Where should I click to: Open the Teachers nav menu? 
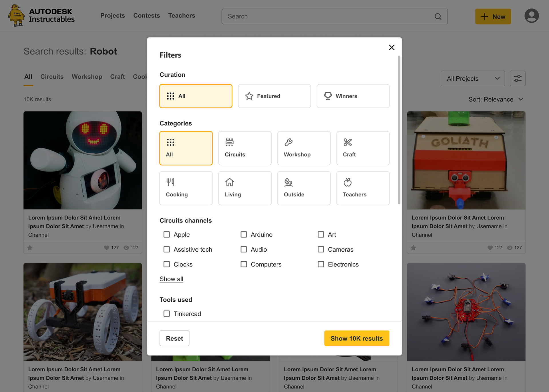coord(182,16)
